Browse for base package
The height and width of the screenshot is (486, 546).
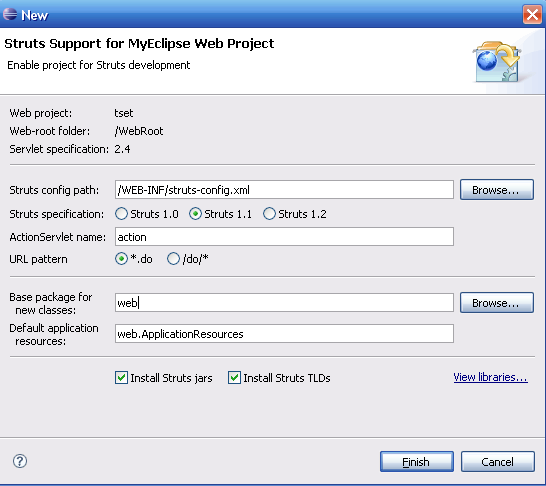[497, 303]
